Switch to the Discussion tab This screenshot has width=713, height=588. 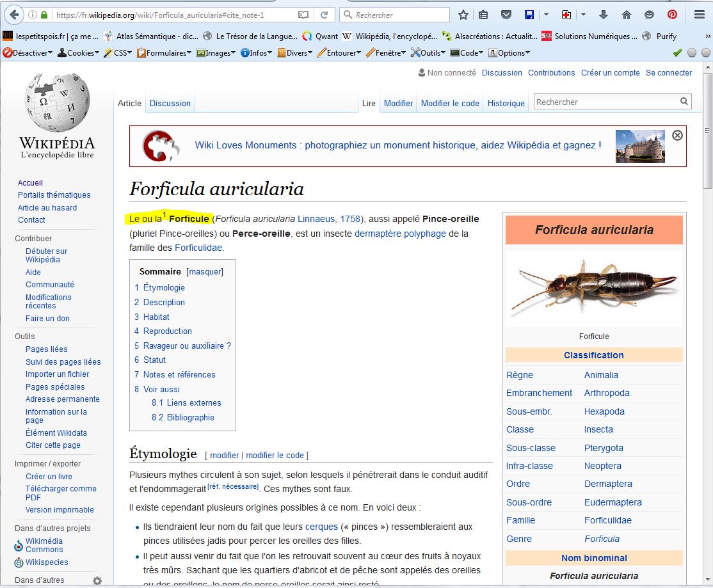pos(170,103)
